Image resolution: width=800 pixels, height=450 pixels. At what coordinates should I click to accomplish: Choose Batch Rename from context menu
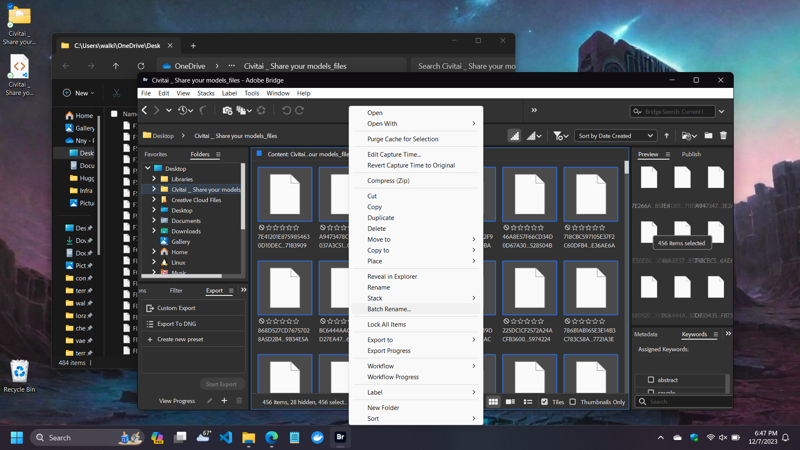click(x=416, y=309)
